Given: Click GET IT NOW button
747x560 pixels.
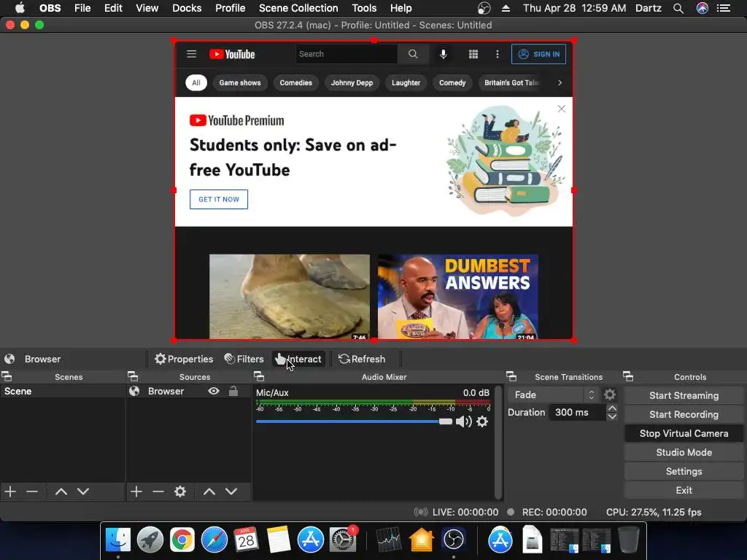Looking at the screenshot, I should point(219,199).
